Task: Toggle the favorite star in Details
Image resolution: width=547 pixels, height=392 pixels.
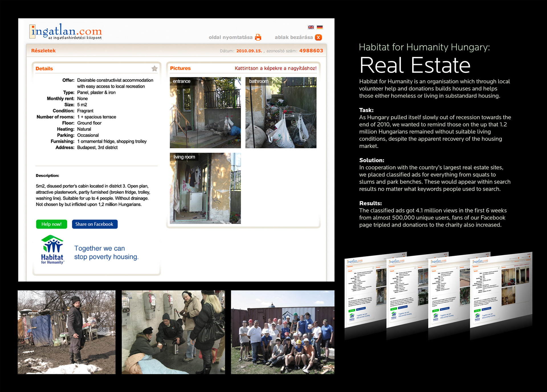Action: tap(154, 68)
